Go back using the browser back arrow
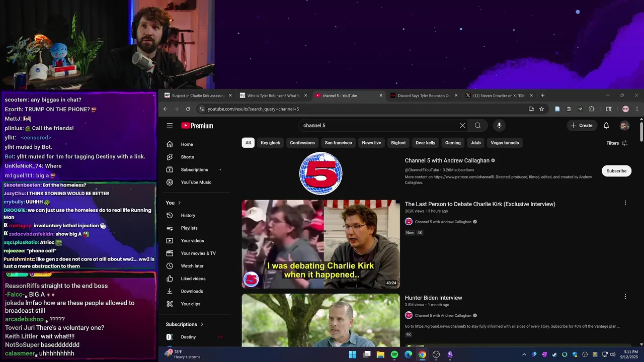This screenshot has height=362, width=644. pyautogui.click(x=166, y=109)
